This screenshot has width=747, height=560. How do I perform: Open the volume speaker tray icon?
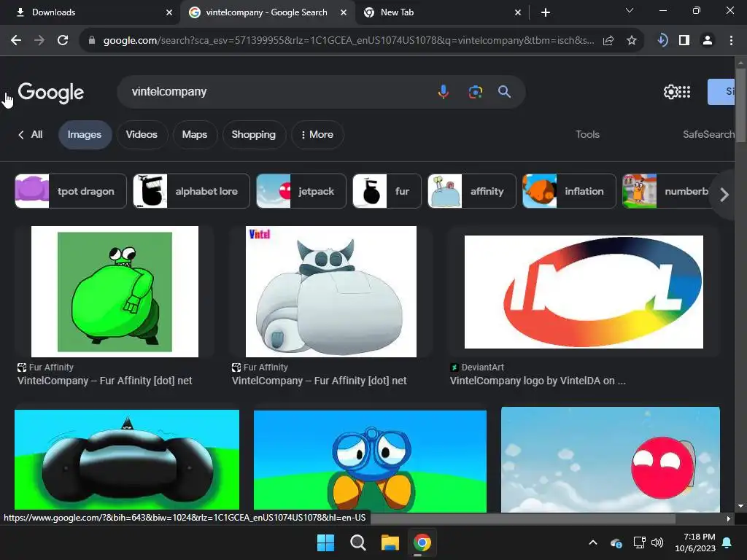coord(657,542)
